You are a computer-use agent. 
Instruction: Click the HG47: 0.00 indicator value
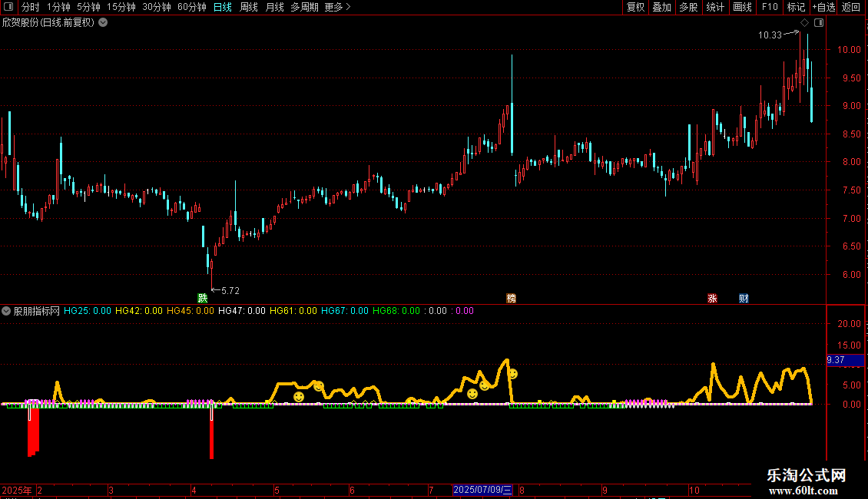(x=242, y=311)
